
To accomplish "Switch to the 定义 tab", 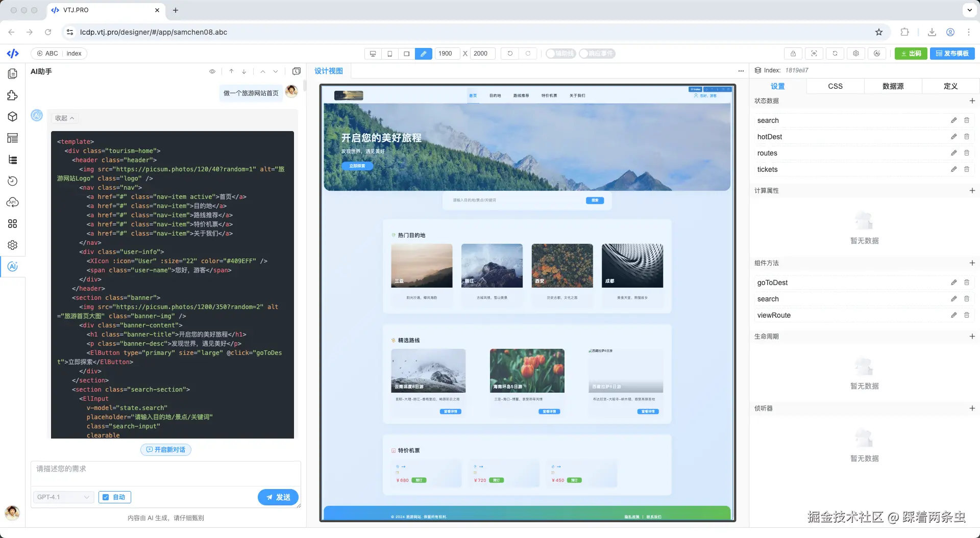I will click(x=951, y=86).
